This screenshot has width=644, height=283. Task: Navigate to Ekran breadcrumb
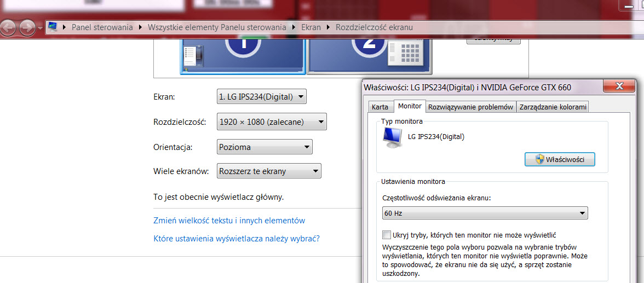click(x=311, y=27)
